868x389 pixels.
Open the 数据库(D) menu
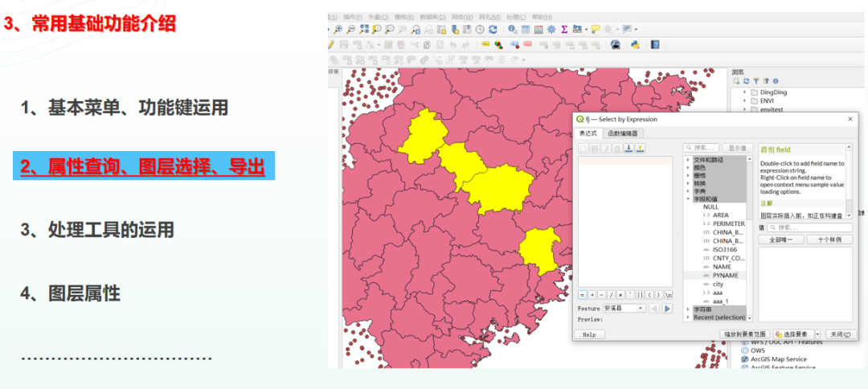(433, 17)
